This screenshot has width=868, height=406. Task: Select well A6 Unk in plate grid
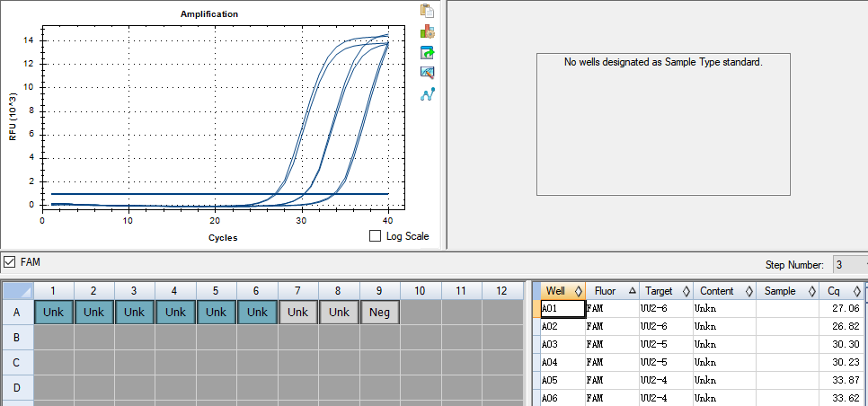click(x=257, y=312)
